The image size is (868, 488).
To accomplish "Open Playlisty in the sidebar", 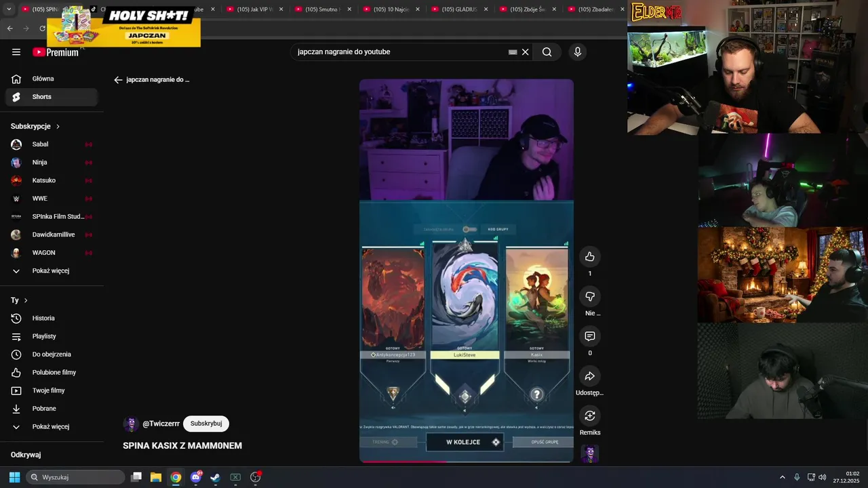I will point(52,336).
